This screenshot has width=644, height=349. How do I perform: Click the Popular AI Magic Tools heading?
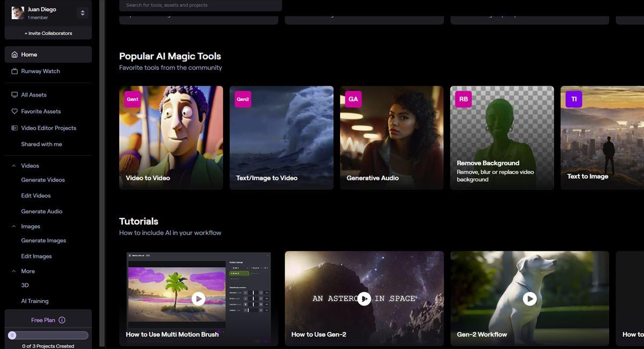(x=170, y=56)
